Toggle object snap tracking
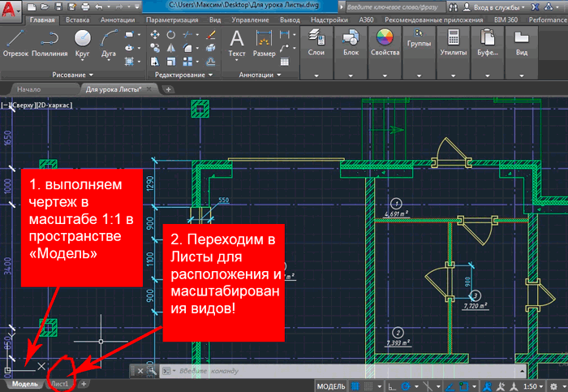 [450, 386]
